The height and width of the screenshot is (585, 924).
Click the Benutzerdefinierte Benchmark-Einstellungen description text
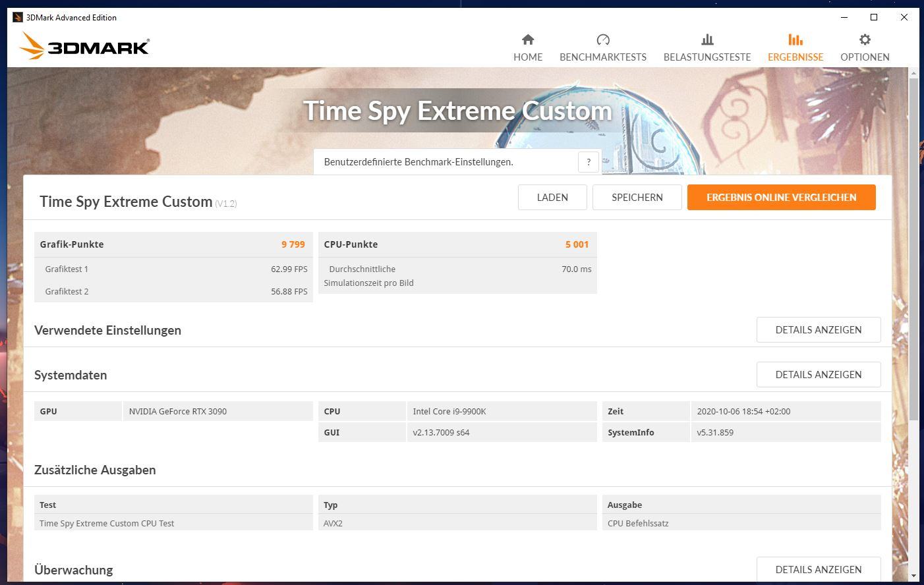[419, 162]
